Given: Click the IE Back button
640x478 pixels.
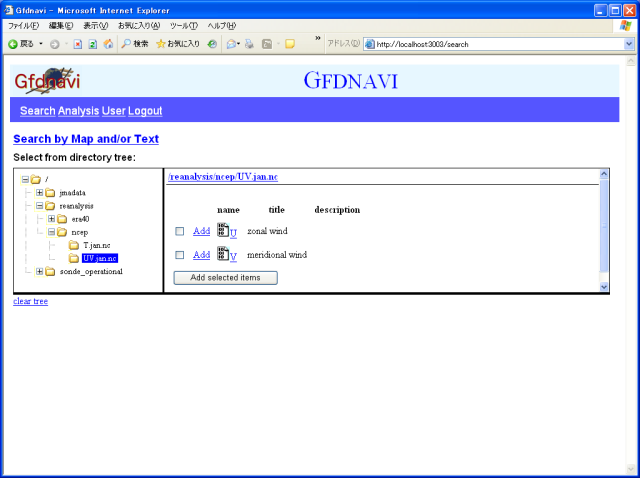Looking at the screenshot, I should tap(22, 44).
